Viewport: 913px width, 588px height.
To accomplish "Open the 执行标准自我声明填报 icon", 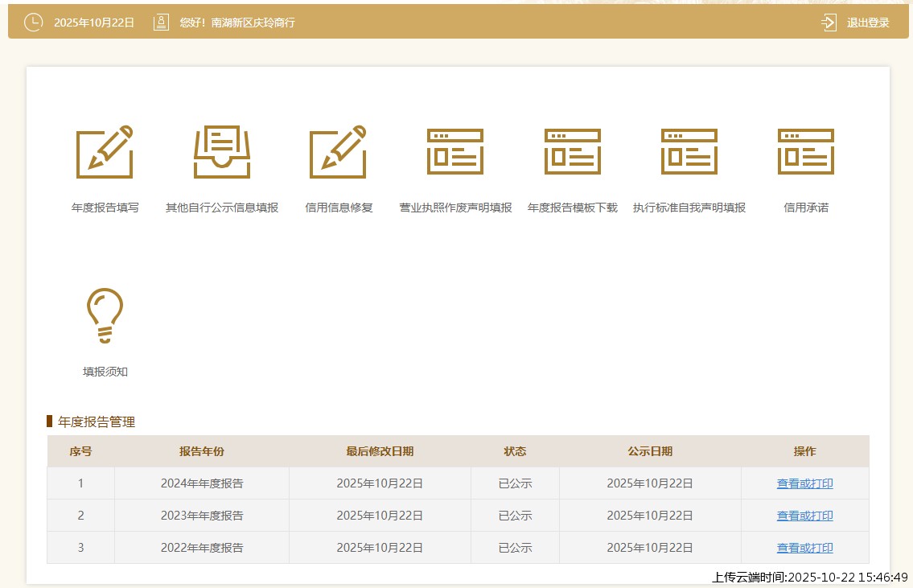I will (689, 152).
